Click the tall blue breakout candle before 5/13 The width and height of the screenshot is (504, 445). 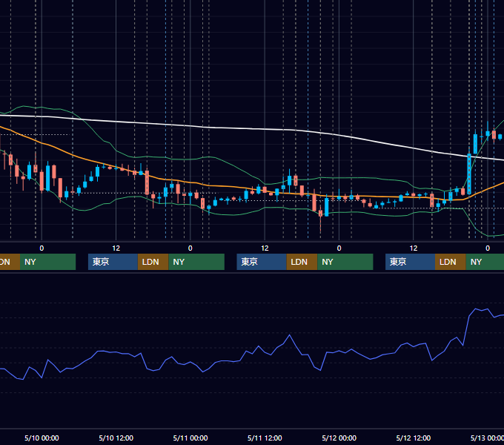pyautogui.click(x=469, y=174)
